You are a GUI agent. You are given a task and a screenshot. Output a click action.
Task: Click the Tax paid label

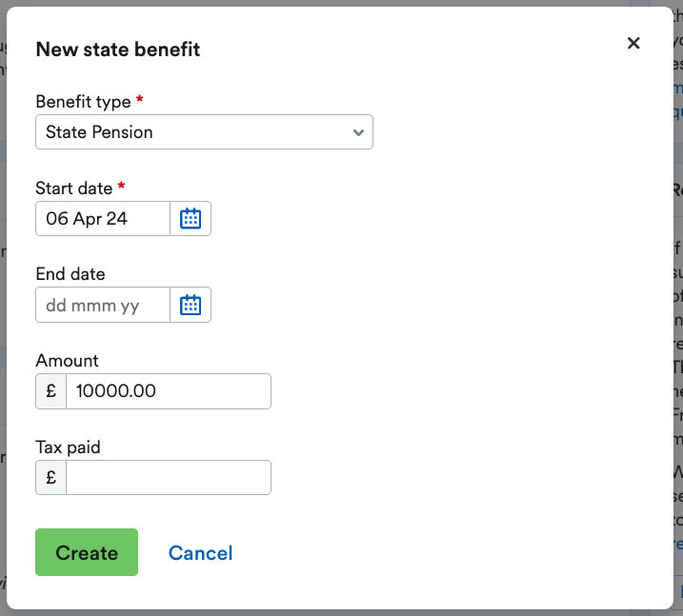pyautogui.click(x=68, y=447)
